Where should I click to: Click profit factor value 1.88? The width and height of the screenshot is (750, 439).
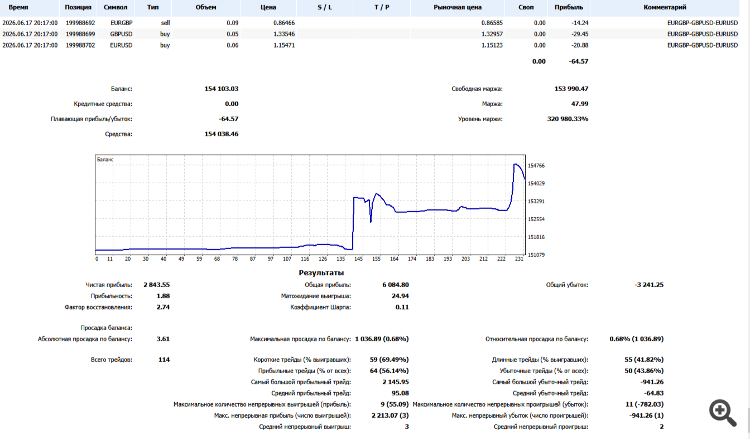163,296
